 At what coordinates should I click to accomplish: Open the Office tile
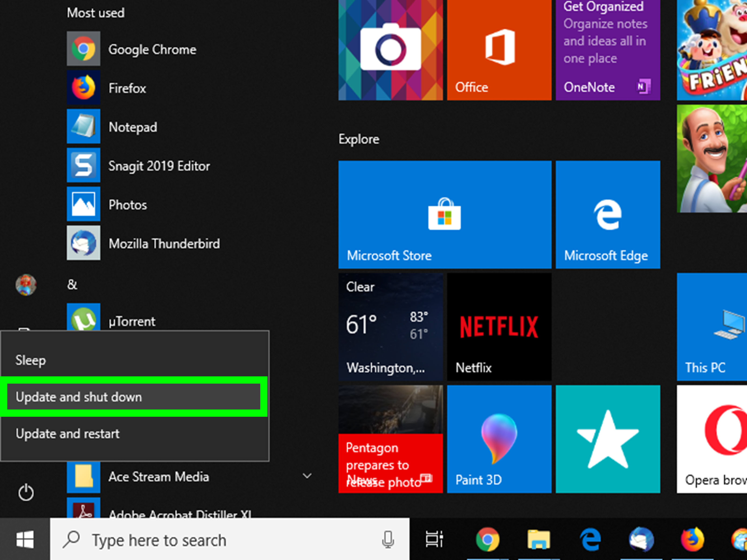click(499, 50)
